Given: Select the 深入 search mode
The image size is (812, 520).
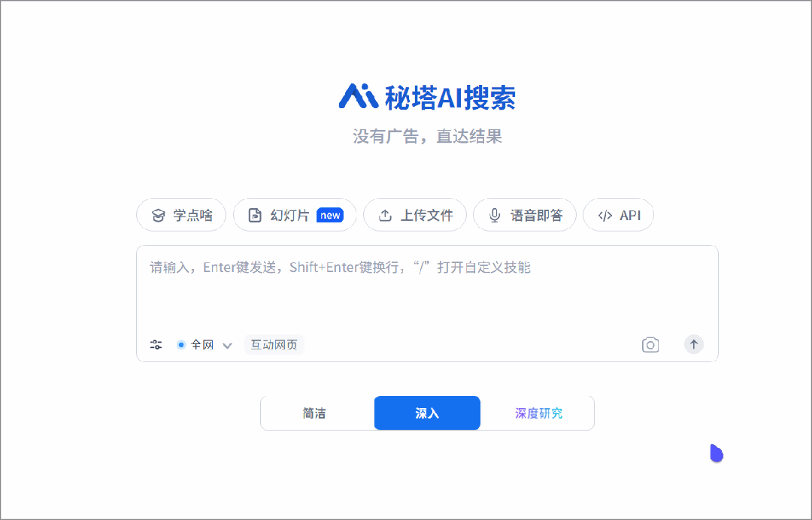Looking at the screenshot, I should coord(427,413).
